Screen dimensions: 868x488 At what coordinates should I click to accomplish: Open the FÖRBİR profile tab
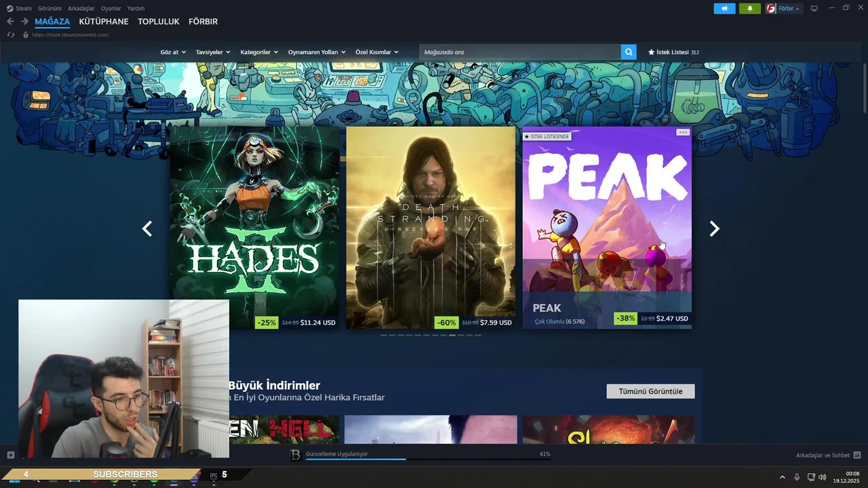pos(203,22)
